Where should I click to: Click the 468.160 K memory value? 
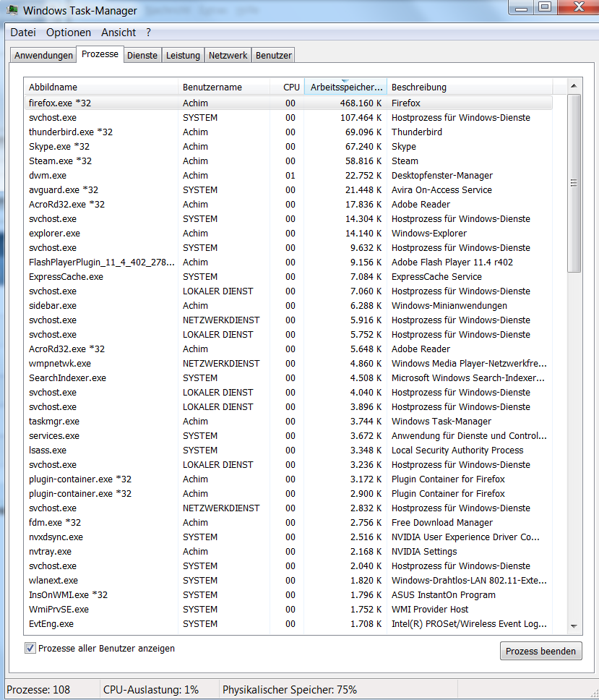[x=361, y=103]
